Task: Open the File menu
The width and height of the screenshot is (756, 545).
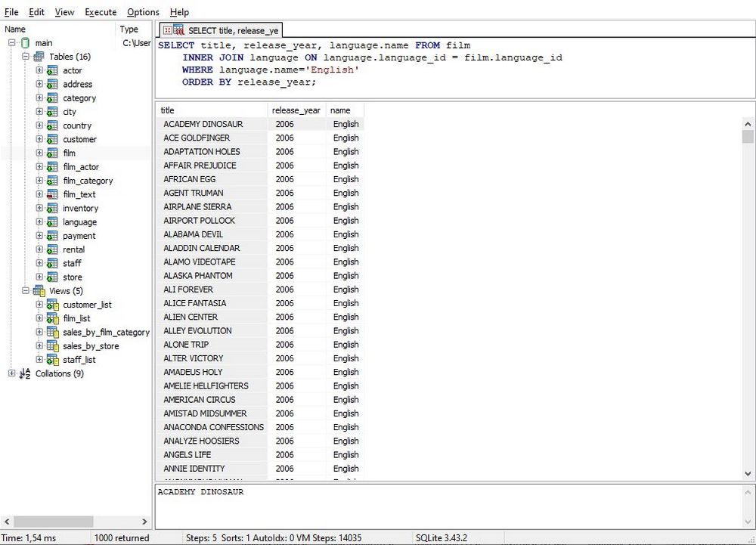Action: point(11,12)
